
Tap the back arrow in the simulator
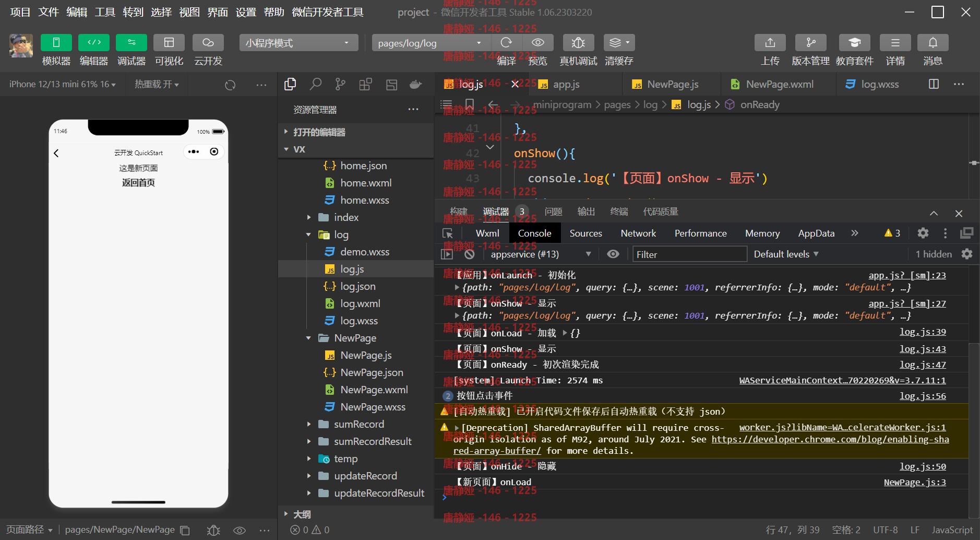pos(56,153)
